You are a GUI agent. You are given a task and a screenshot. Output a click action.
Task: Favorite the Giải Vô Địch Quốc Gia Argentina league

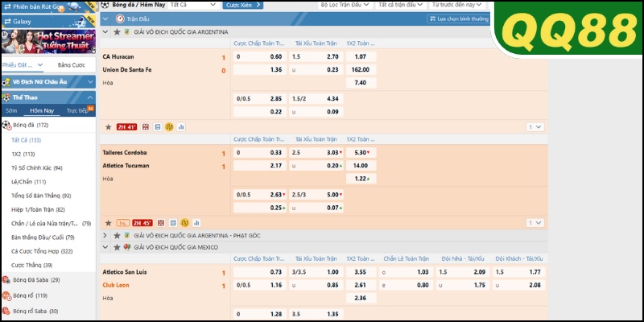[117, 31]
